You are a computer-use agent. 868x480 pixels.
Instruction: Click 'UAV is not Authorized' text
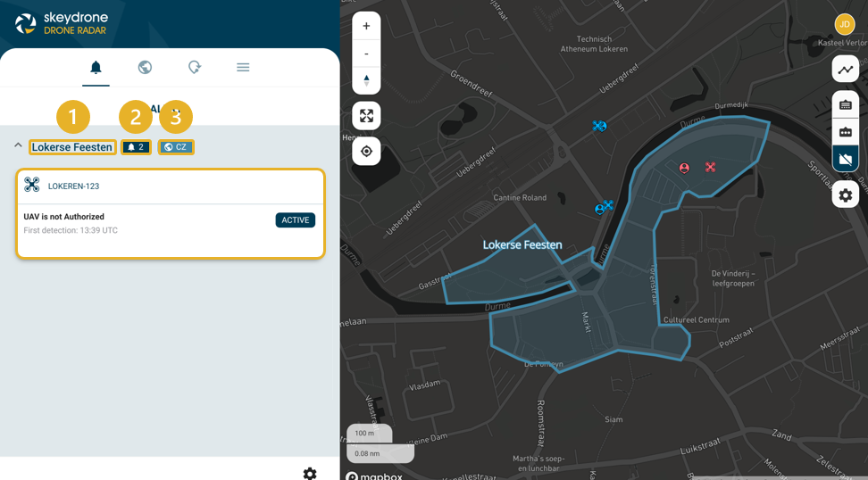[63, 217]
